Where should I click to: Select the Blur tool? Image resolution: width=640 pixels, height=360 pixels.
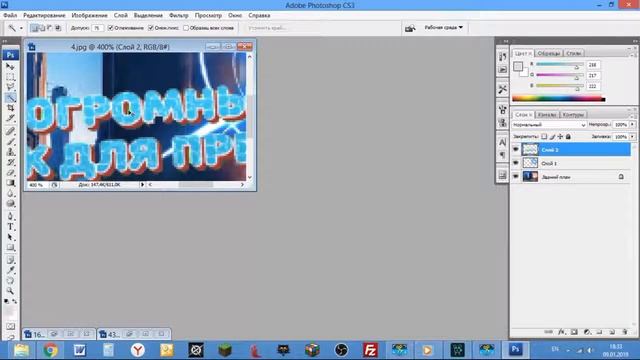click(x=10, y=193)
